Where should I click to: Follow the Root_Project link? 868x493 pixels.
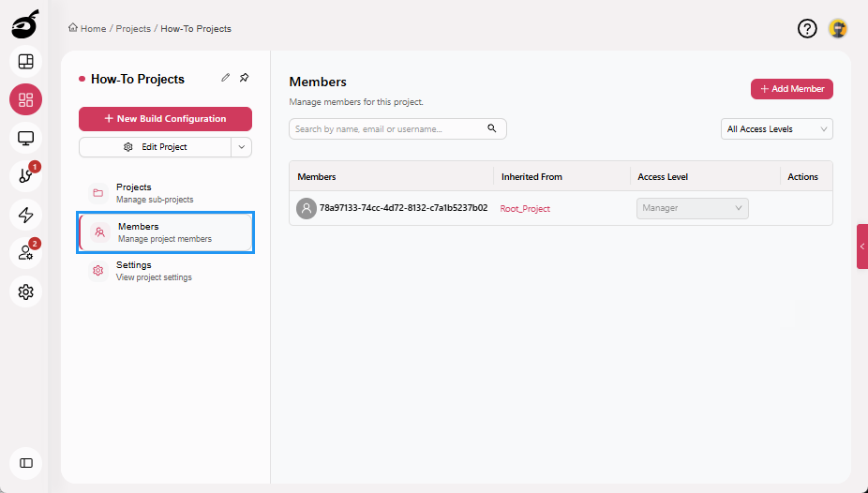[x=525, y=209]
